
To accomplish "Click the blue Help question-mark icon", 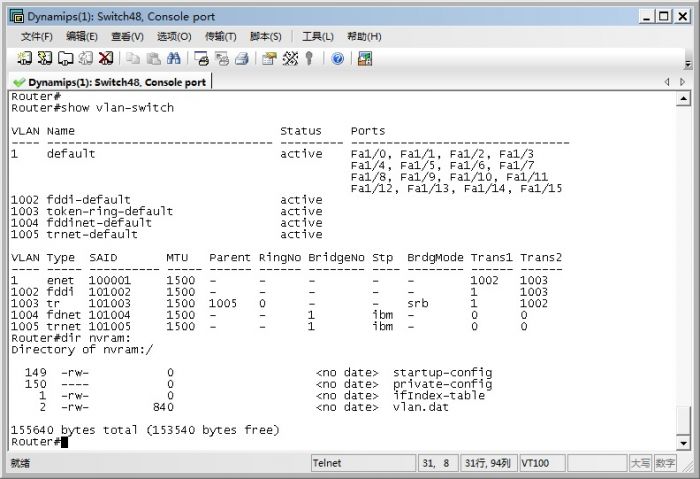I will pyautogui.click(x=338, y=58).
